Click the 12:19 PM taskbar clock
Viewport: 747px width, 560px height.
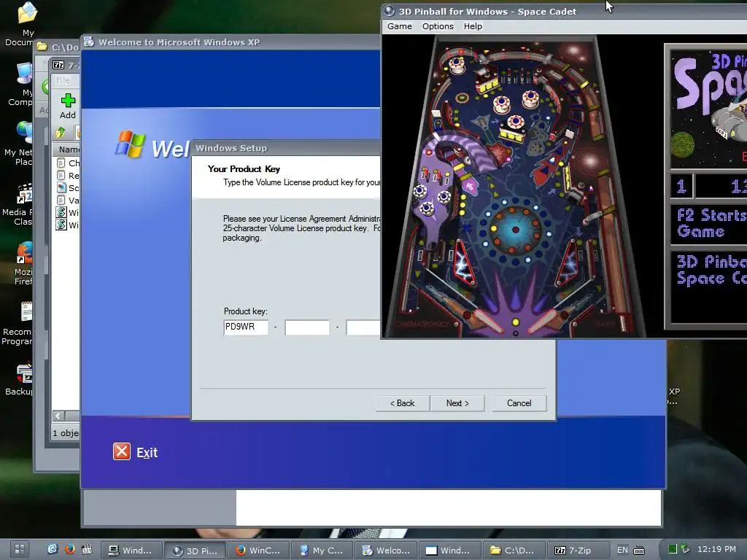[x=716, y=549]
